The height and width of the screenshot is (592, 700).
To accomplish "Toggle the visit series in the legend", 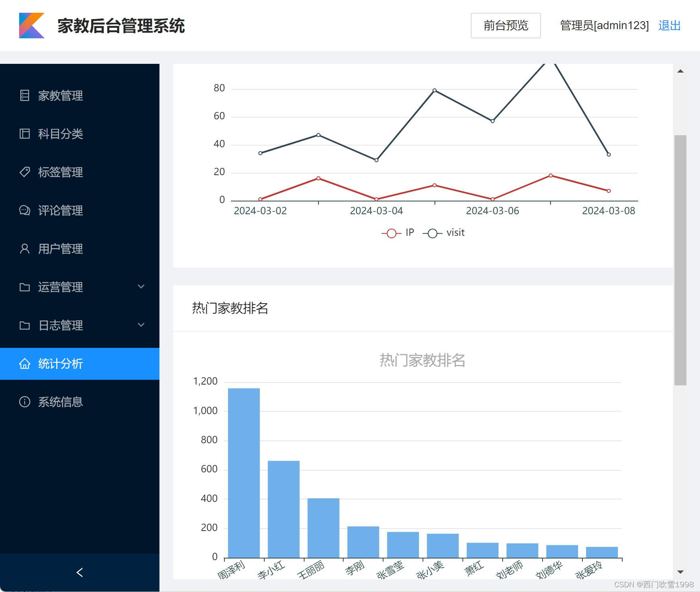I will click(444, 233).
